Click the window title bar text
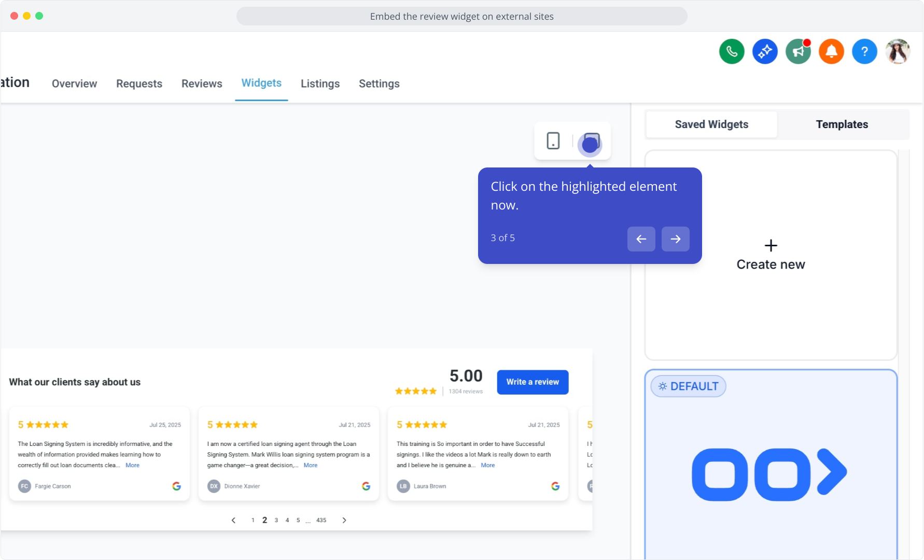This screenshot has height=560, width=924. point(461,16)
